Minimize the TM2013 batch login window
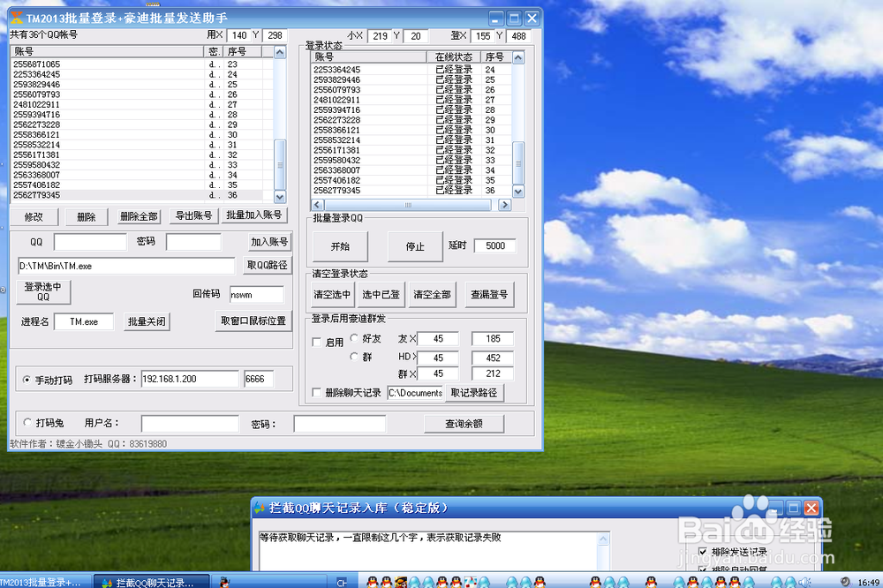The height and width of the screenshot is (588, 883). [496, 19]
